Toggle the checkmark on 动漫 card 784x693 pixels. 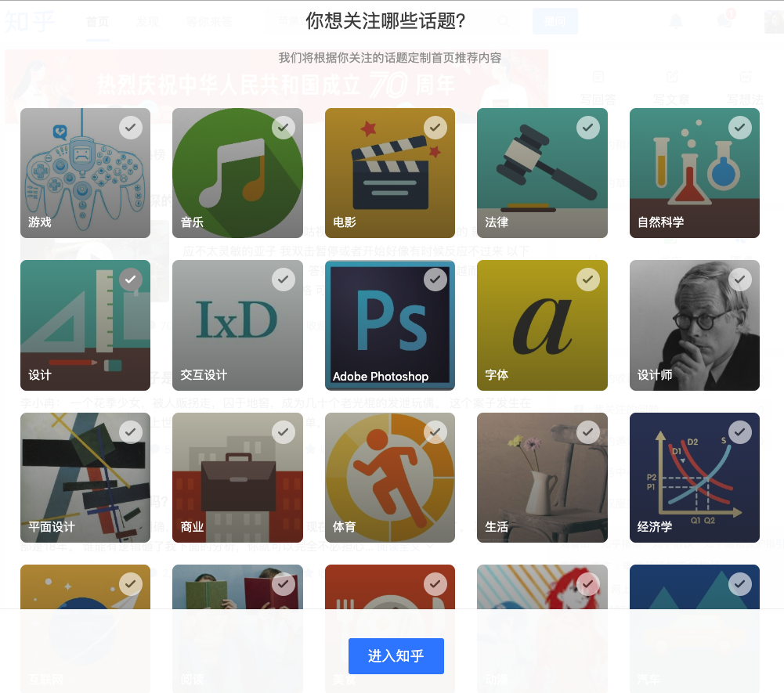588,584
